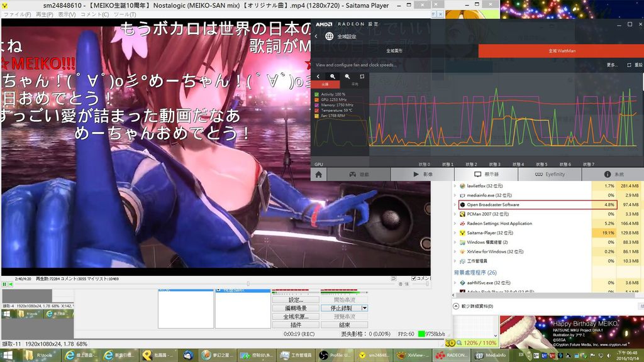Viewport: 644px width, 362px height.
Task: Open XnView taskbar button
Action: click(413, 356)
